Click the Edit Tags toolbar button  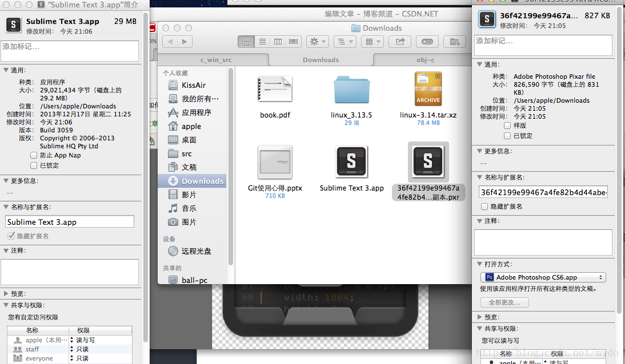pos(427,42)
